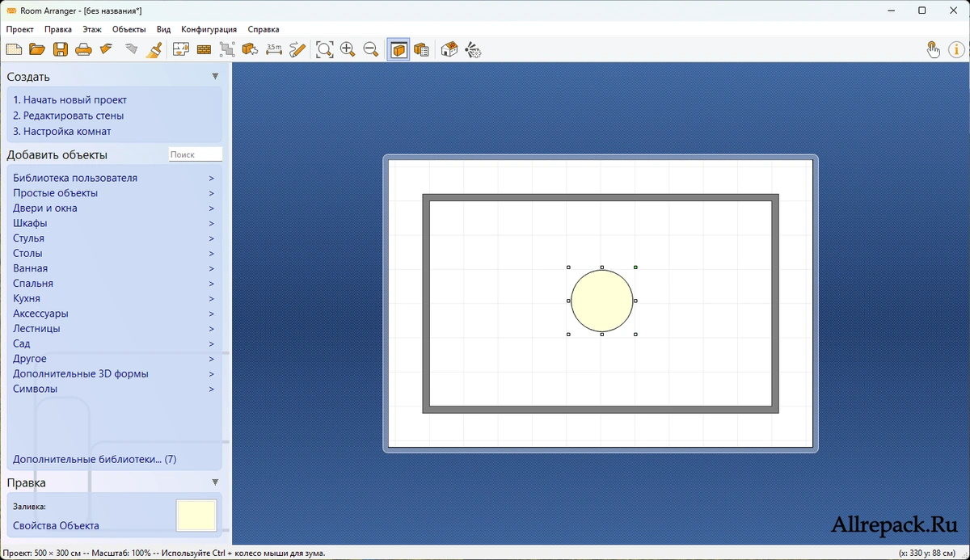Click the grayed Redo arrow icon

pyautogui.click(x=131, y=49)
